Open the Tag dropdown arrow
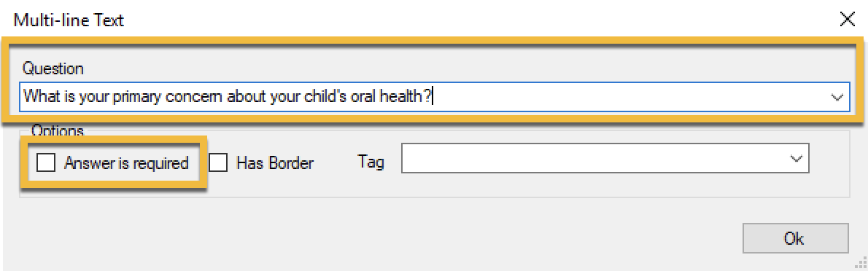 796,159
